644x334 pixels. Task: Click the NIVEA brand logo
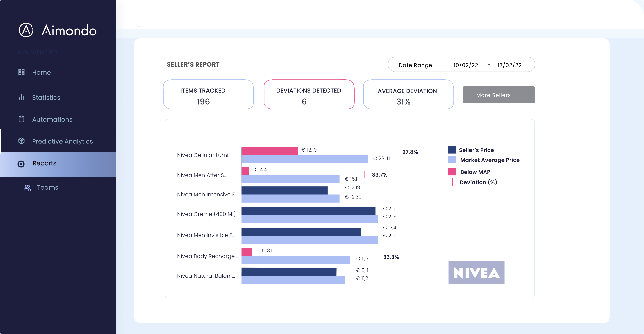tap(476, 272)
